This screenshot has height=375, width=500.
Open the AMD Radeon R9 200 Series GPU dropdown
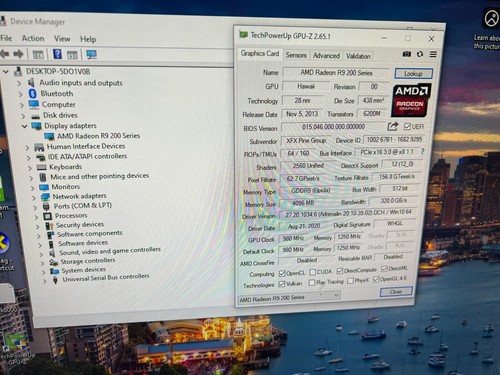(x=289, y=297)
